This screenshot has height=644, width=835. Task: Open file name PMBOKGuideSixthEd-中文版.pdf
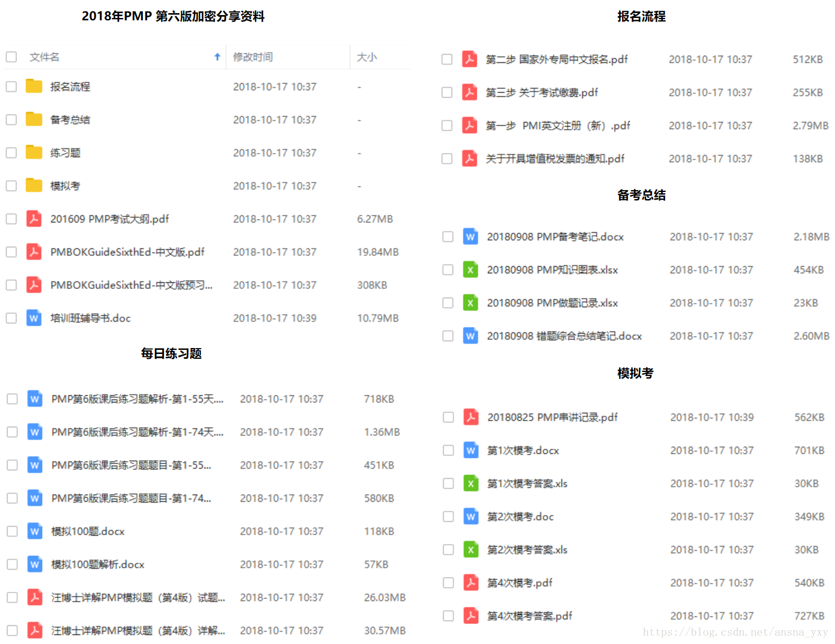pyautogui.click(x=127, y=252)
